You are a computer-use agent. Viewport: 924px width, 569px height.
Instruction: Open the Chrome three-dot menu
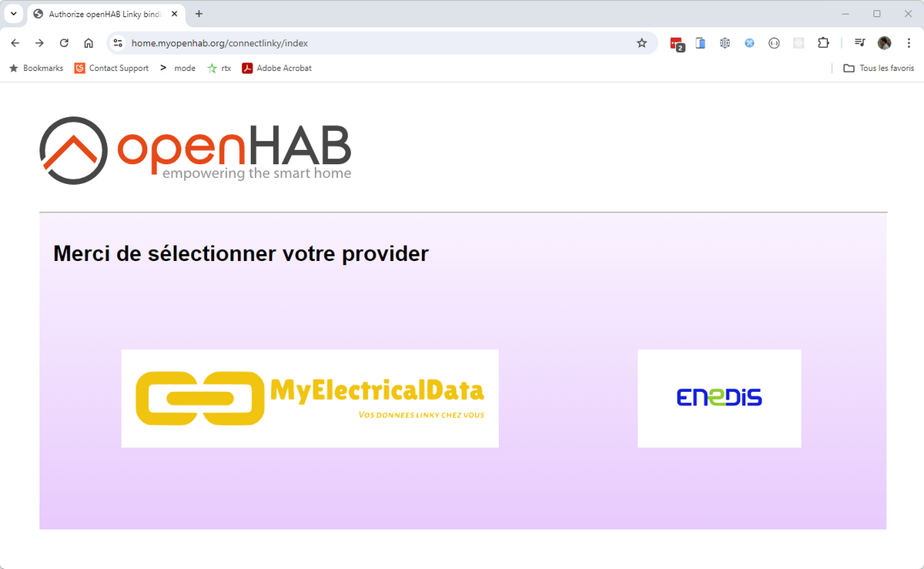coord(909,43)
